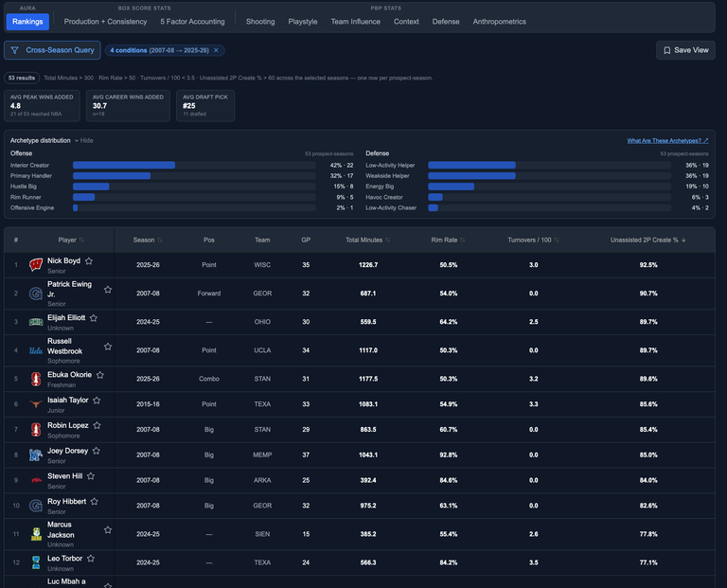Viewport: 727px width, 588px height.
Task: Go to Shooting tab
Action: (x=260, y=22)
